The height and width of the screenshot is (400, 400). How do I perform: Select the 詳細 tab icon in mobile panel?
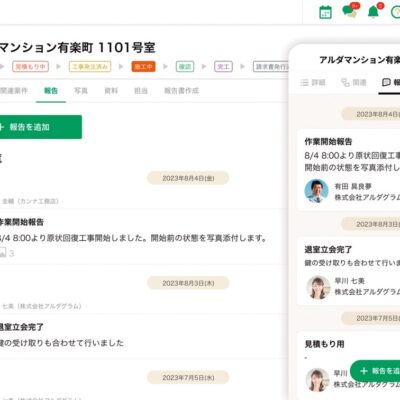point(304,82)
